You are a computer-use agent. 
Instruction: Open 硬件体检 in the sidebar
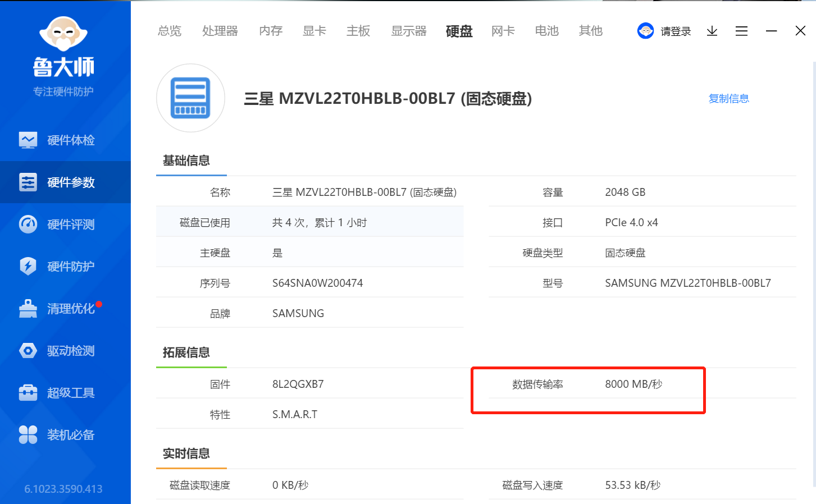point(65,140)
